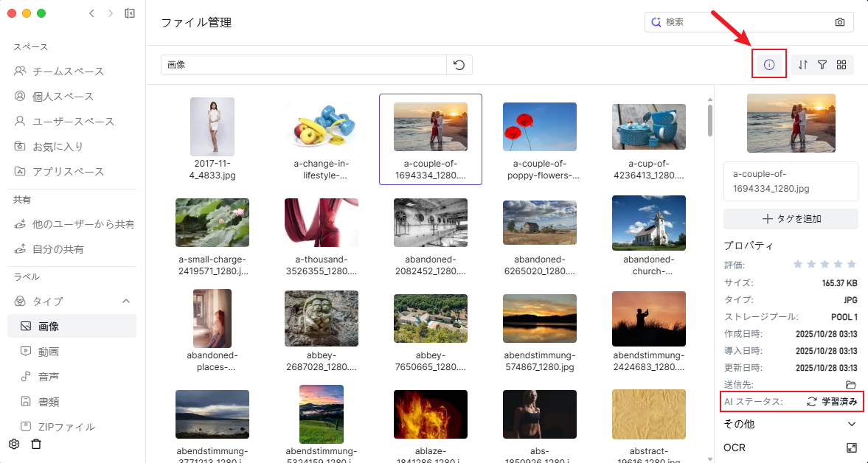Image resolution: width=868 pixels, height=463 pixels.
Task: Toggle the info details panel icon
Action: [x=769, y=65]
